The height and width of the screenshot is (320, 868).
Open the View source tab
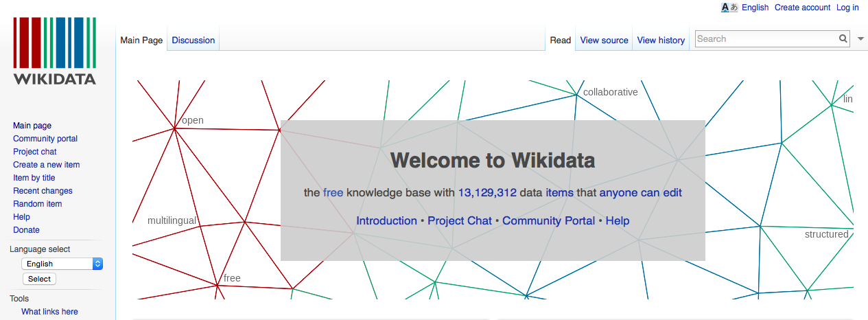604,41
